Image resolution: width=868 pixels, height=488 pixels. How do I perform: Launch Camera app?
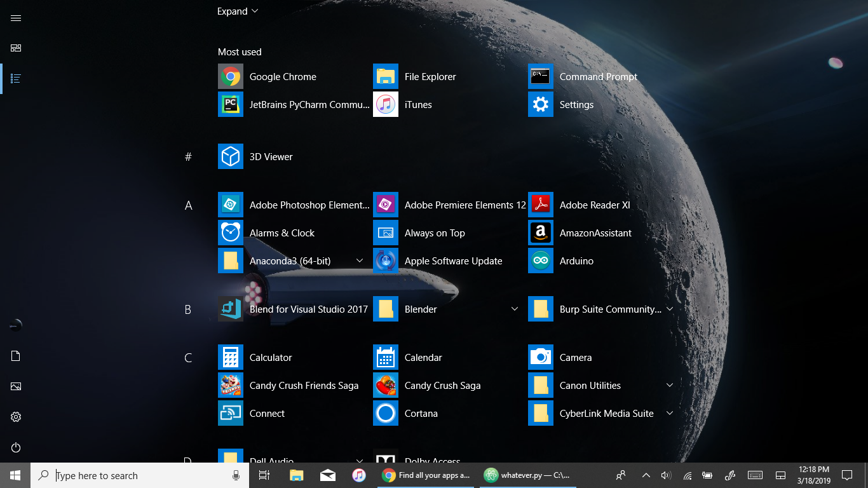coord(604,357)
